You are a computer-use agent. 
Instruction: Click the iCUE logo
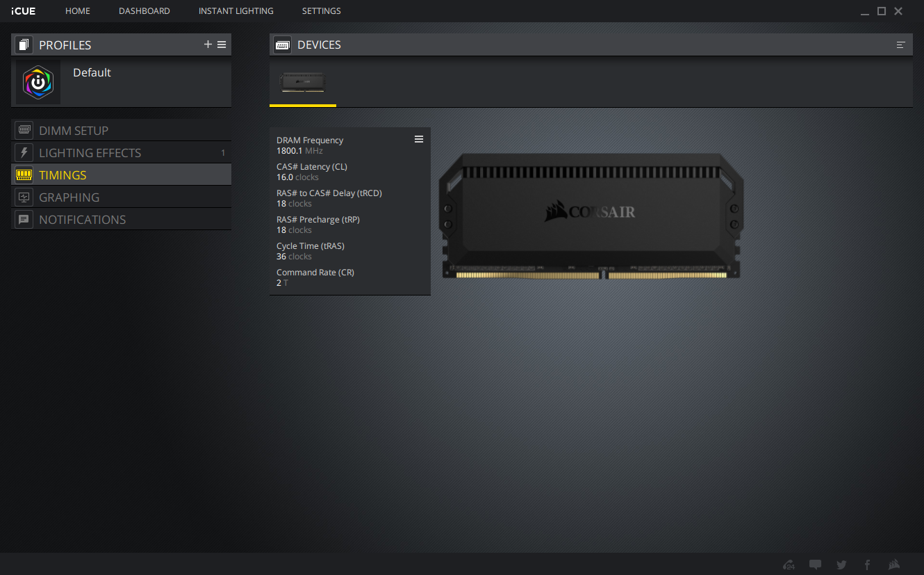coord(23,11)
